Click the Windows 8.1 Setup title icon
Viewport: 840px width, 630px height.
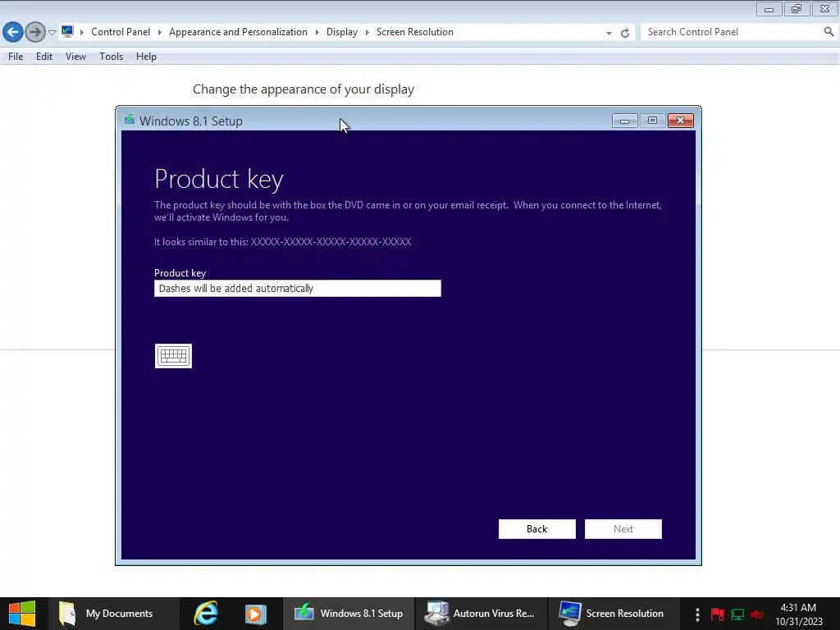pos(129,120)
